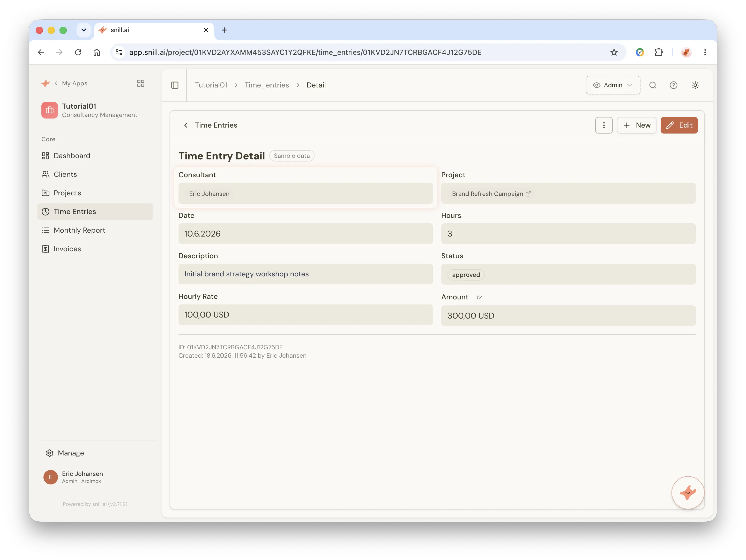Create a New time entry
Image resolution: width=746 pixels, height=560 pixels.
click(636, 125)
